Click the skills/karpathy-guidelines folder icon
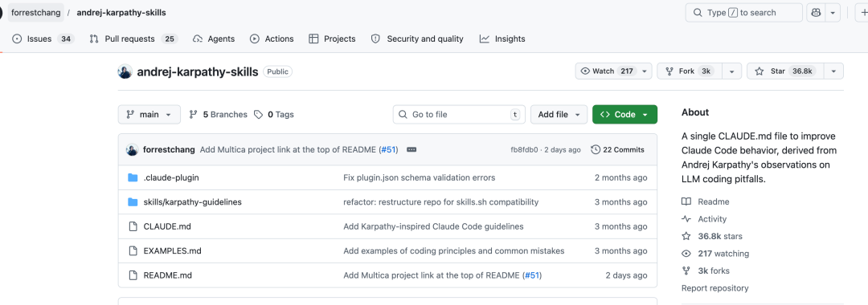This screenshot has width=868, height=305. click(x=133, y=201)
